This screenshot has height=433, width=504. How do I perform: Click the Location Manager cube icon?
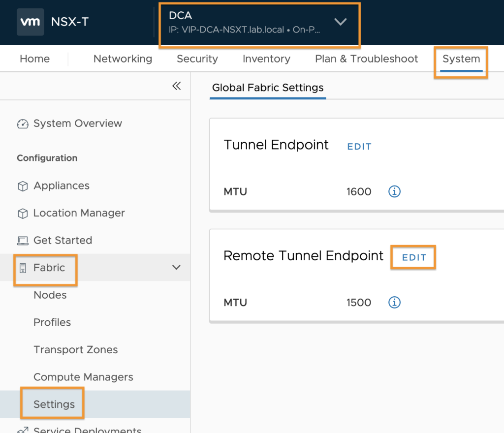point(23,213)
